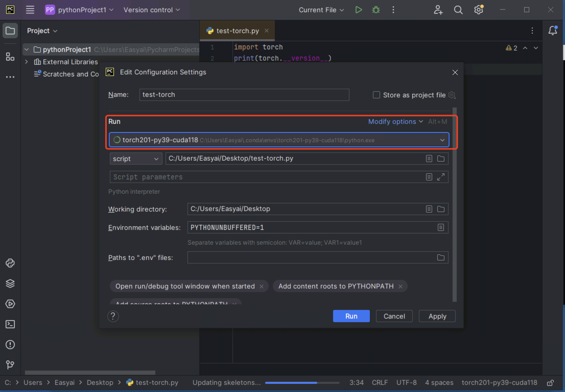Expand External Libraries tree node

[x=26, y=62]
